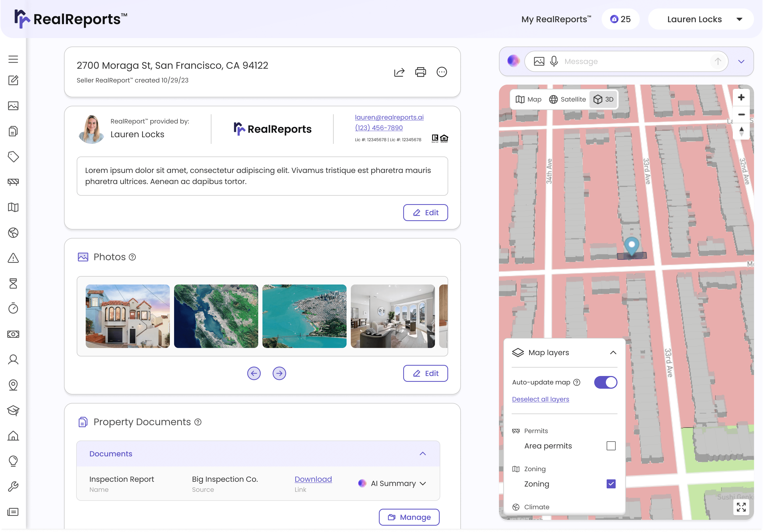Click the price tag sidebar icon
This screenshot has height=532, width=763.
pos(13,157)
